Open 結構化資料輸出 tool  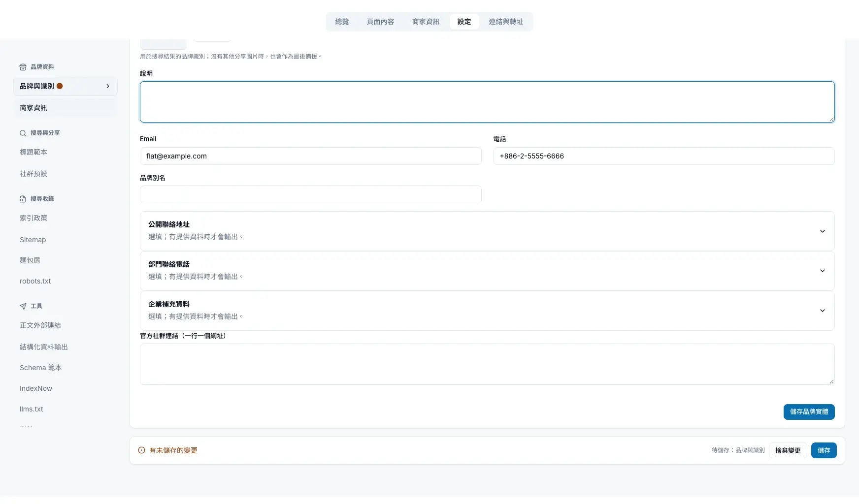tap(65, 347)
